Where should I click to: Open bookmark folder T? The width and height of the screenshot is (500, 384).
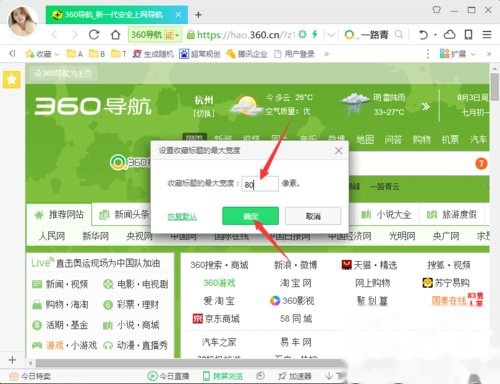(119, 54)
